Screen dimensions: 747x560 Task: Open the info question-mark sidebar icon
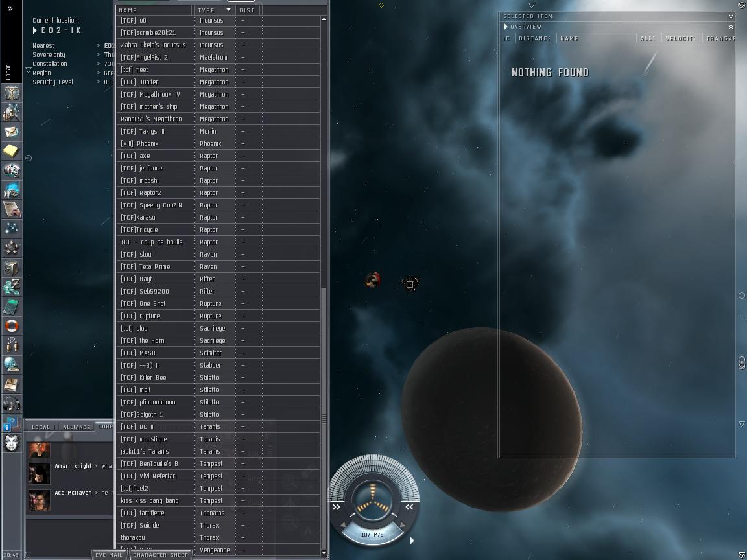pyautogui.click(x=12, y=423)
